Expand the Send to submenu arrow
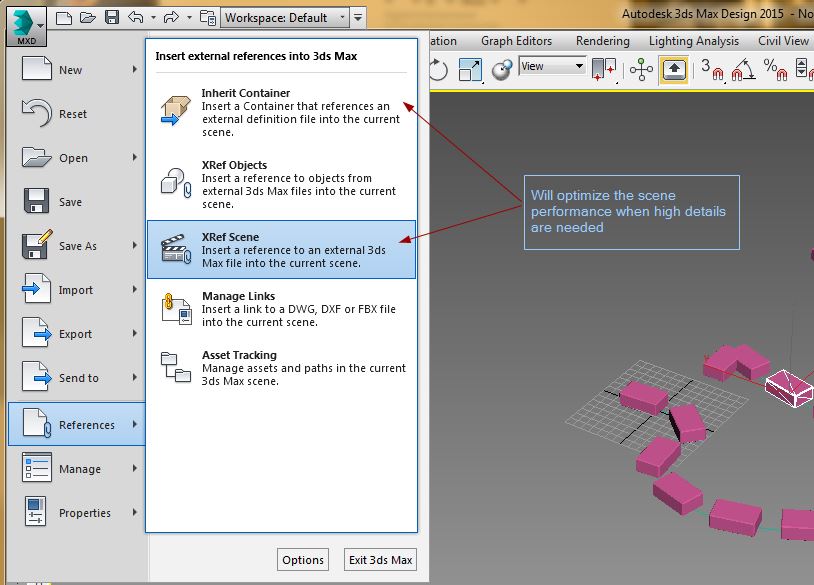 pos(134,377)
